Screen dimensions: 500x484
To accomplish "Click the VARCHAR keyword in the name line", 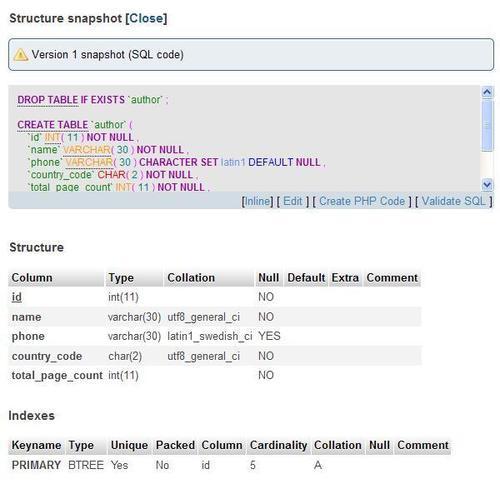I will [x=87, y=150].
